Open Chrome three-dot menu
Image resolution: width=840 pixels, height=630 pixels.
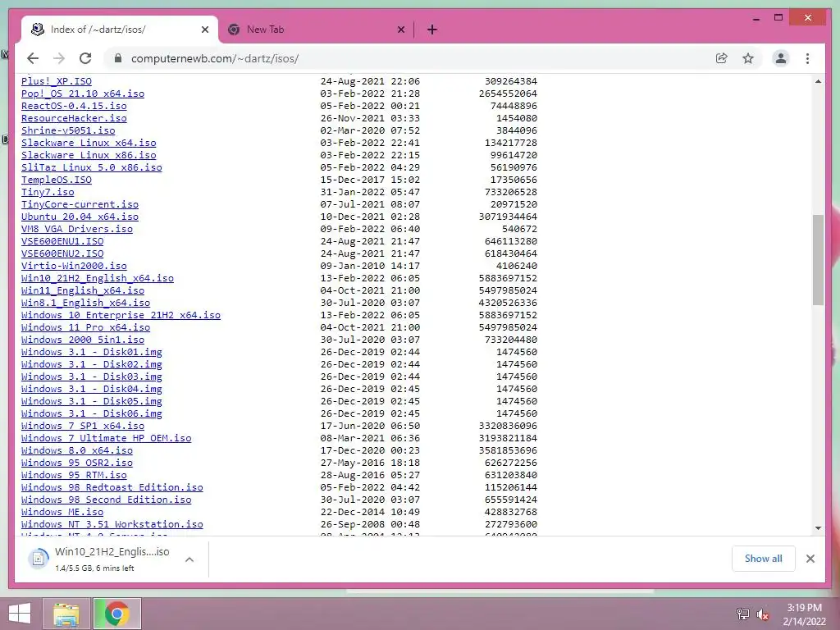[x=807, y=58]
